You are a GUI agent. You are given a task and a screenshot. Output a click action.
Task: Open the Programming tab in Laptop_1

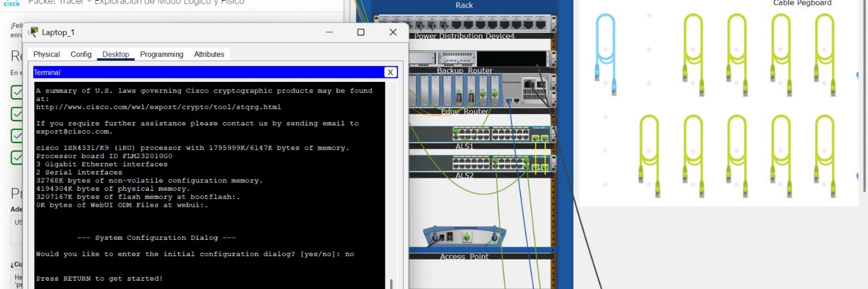(x=162, y=54)
